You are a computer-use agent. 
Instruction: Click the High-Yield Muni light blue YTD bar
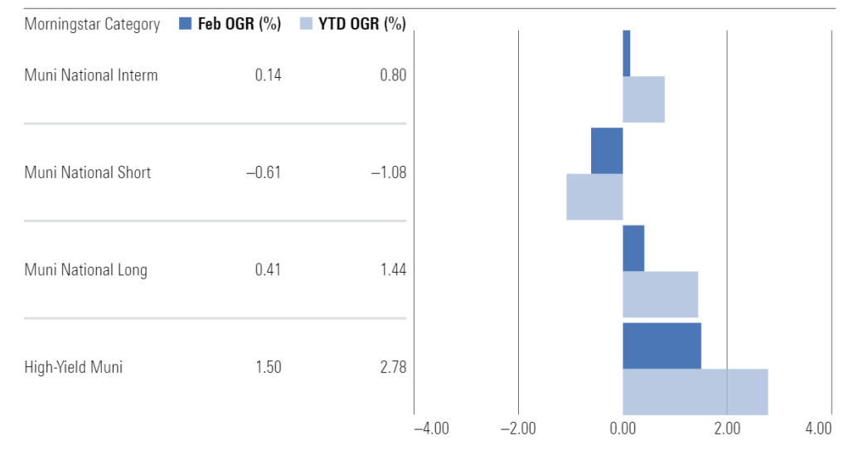pyautogui.click(x=695, y=391)
